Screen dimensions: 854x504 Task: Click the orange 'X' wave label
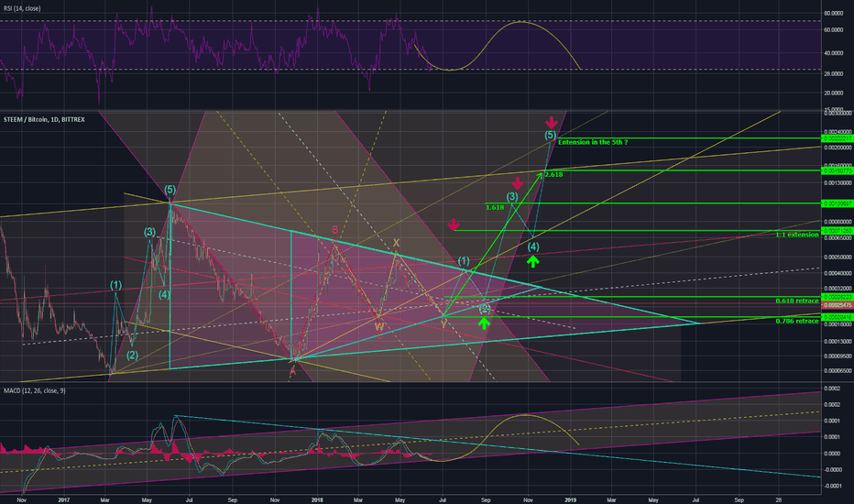(397, 243)
